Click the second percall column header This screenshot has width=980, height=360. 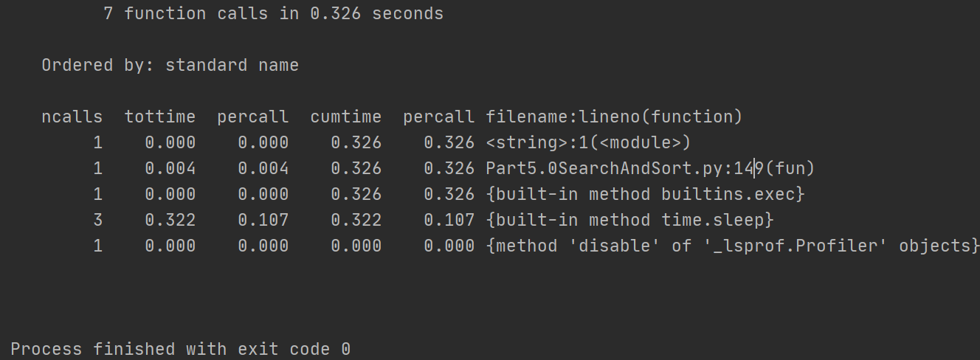coord(439,117)
